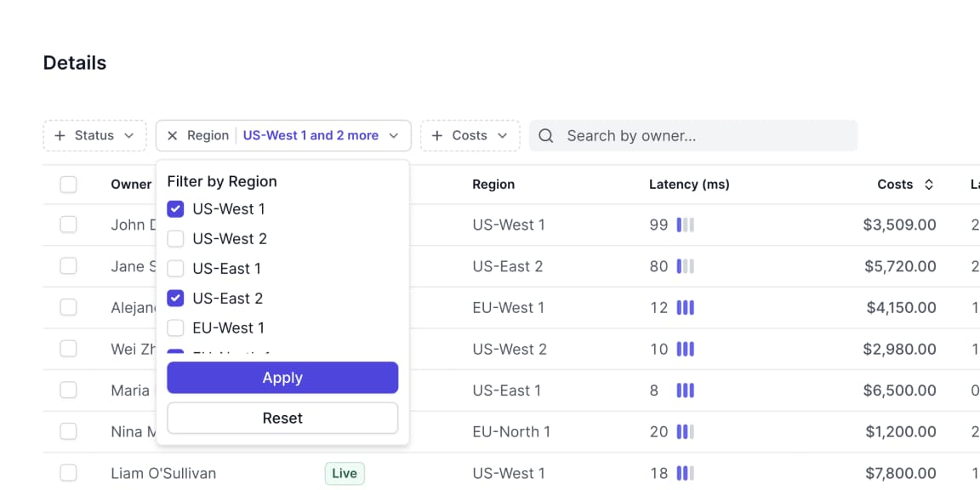
Task: Click the plus icon on Status filter
Action: (60, 136)
